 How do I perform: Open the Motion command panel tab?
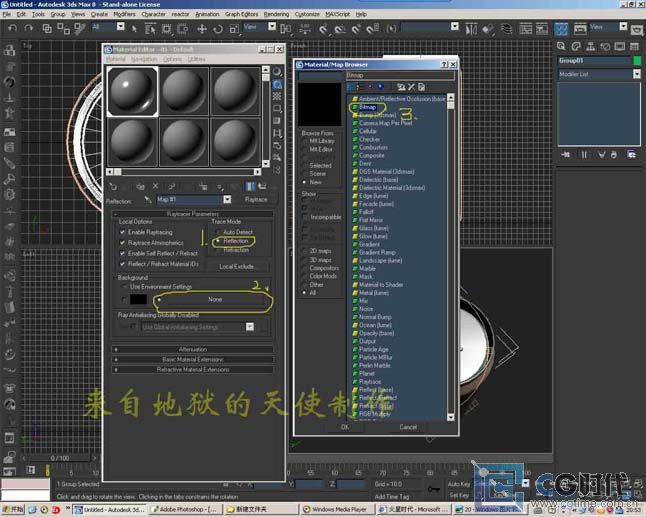[x=605, y=46]
